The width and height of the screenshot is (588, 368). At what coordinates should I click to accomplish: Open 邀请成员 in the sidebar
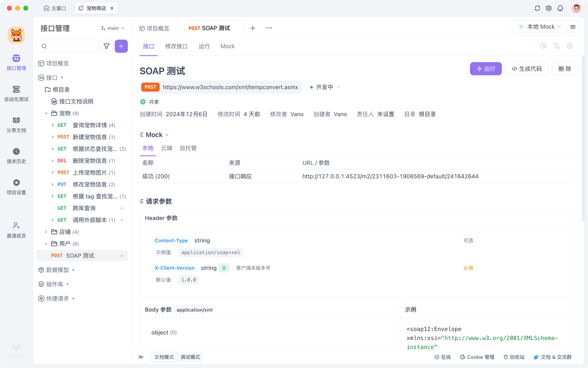[16, 230]
